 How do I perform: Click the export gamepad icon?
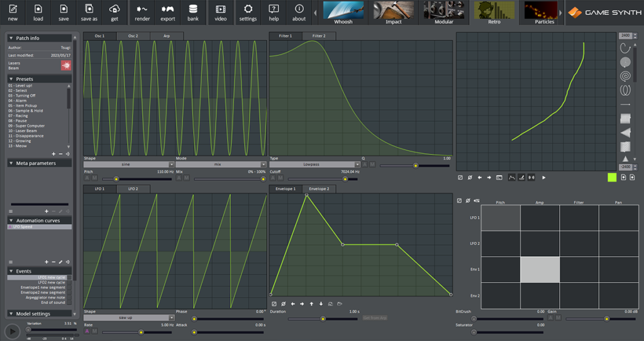[x=167, y=9]
